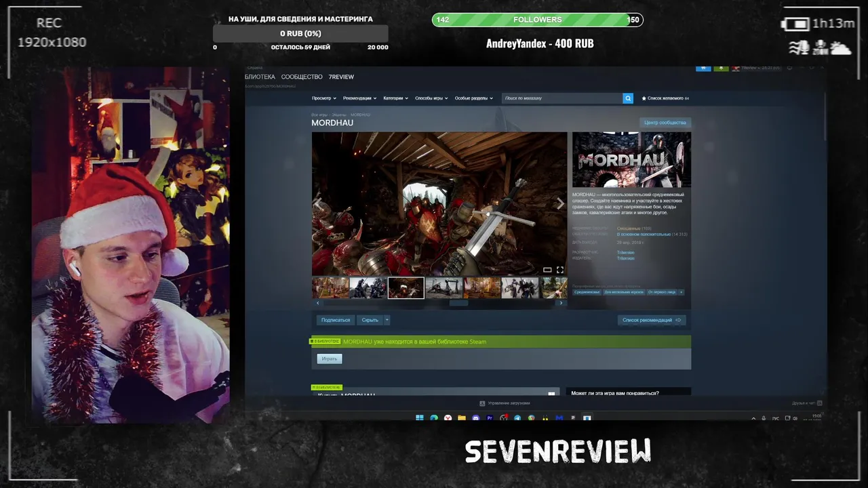Viewport: 868px width, 488px height.
Task: Open the В основном положительные reviews link
Action: click(x=644, y=235)
